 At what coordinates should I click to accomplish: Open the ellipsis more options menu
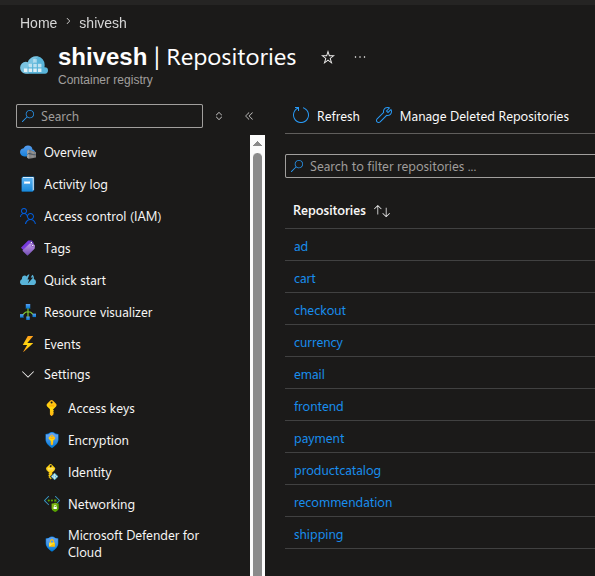360,57
